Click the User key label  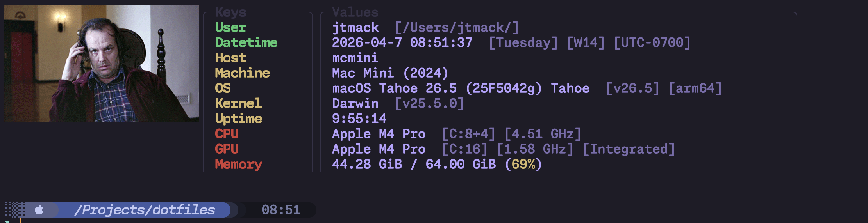(x=230, y=28)
